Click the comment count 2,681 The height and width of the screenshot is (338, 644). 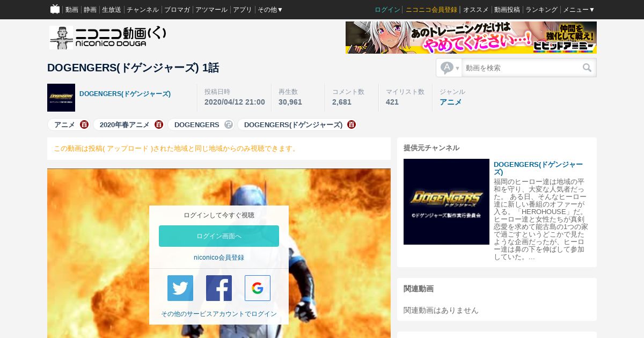[342, 102]
